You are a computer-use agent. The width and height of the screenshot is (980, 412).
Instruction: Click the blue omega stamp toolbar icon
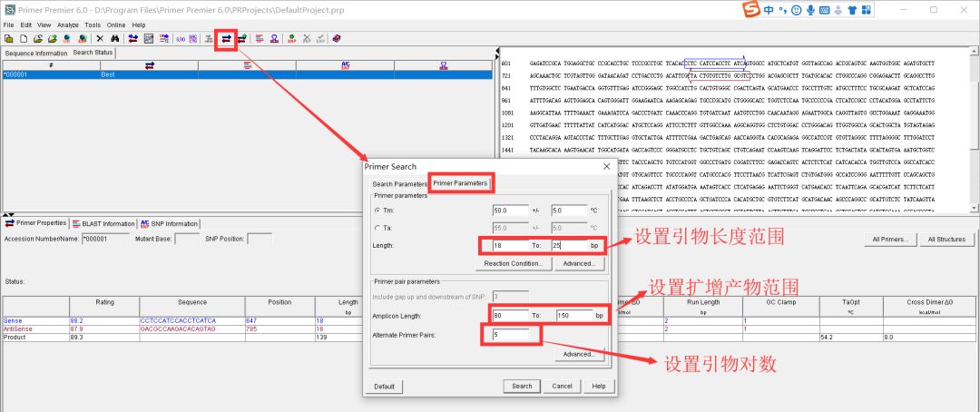click(x=275, y=39)
